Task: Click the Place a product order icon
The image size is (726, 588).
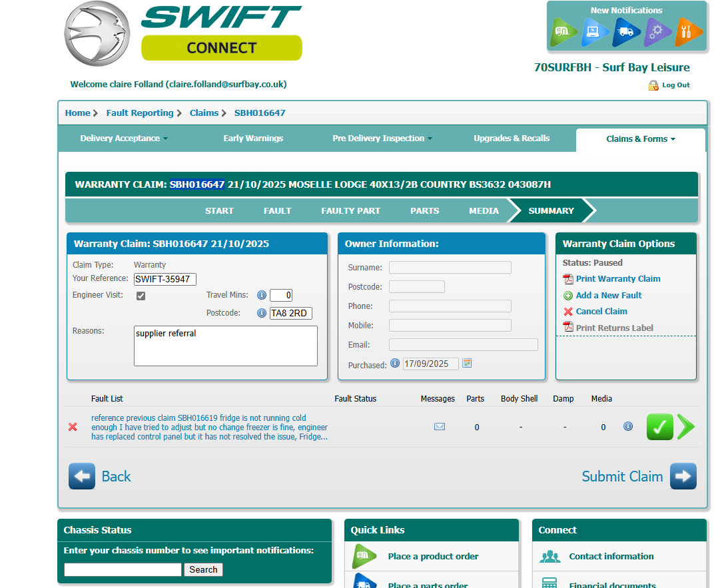Action: 364,556
